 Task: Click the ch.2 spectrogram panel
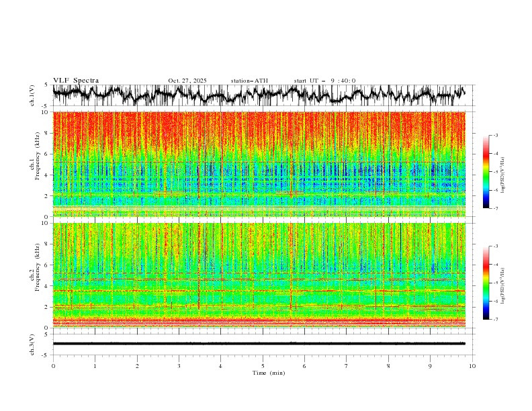coord(259,275)
